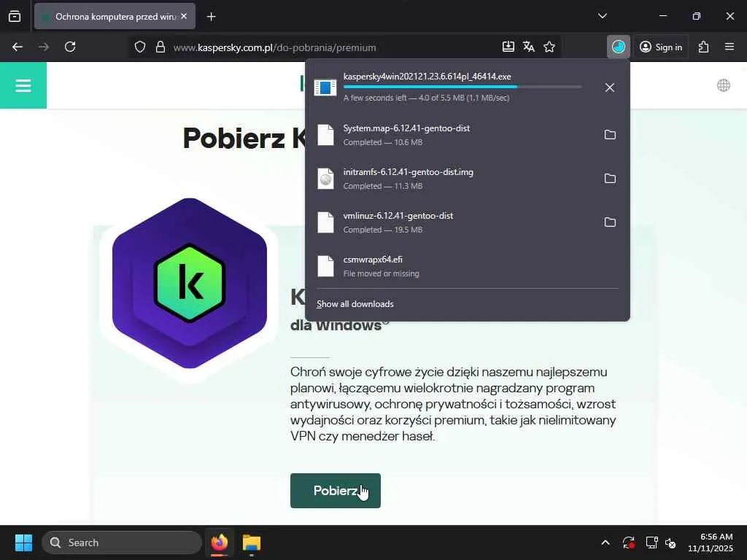
Task: Open the Firefox application menu
Action: click(729, 47)
